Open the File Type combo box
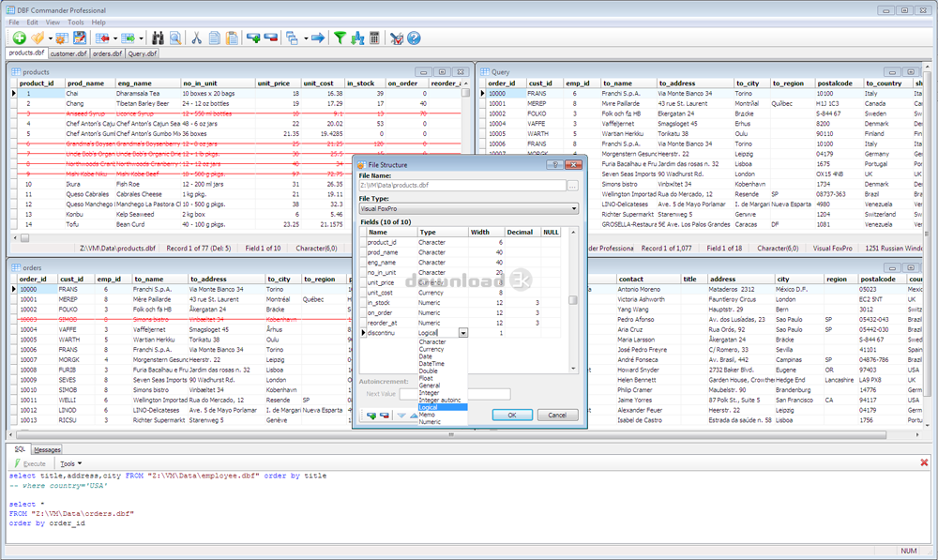The height and width of the screenshot is (560, 938). tap(468, 209)
